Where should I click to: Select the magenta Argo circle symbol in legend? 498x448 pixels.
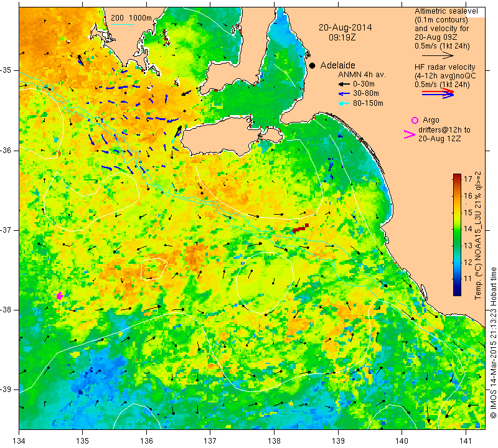pyautogui.click(x=415, y=120)
